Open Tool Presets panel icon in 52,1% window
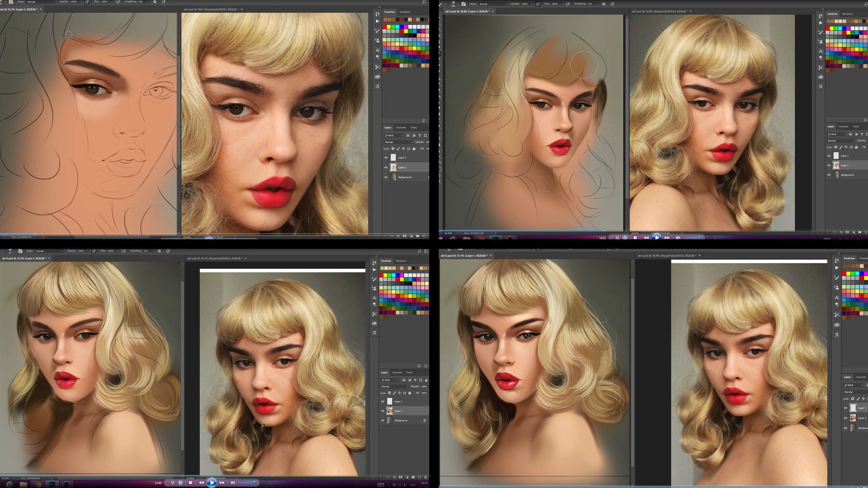 tap(377, 67)
